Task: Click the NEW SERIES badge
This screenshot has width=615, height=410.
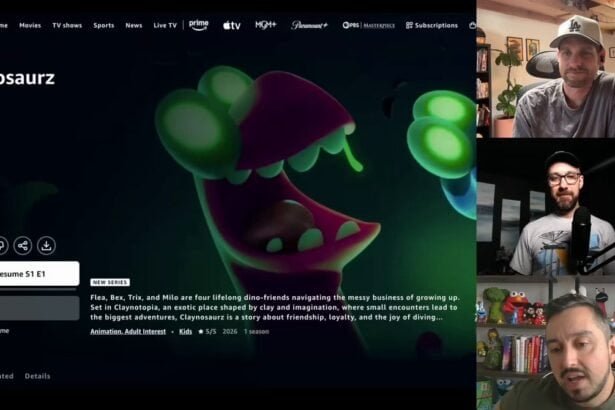Action: click(110, 282)
